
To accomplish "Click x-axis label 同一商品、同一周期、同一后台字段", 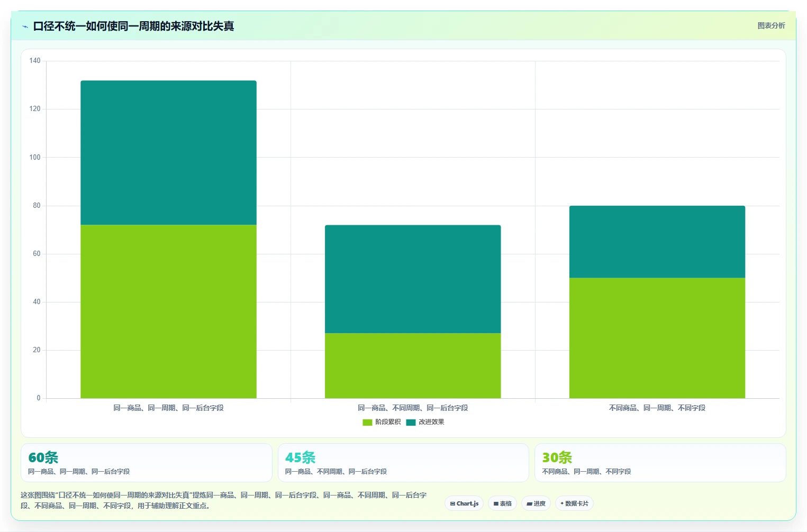I will point(168,408).
